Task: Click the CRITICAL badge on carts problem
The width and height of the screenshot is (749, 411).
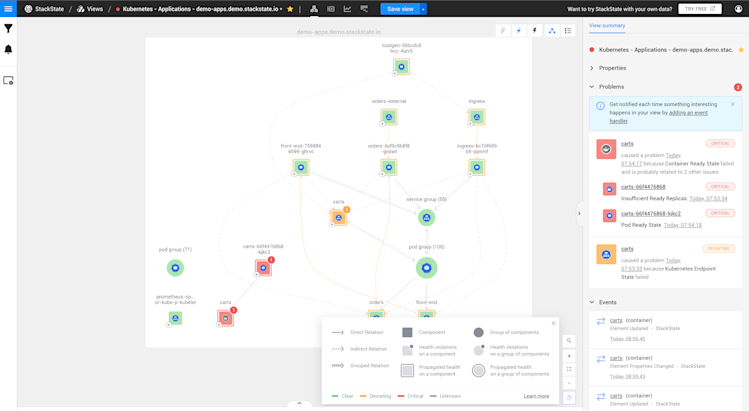Action: (720, 143)
